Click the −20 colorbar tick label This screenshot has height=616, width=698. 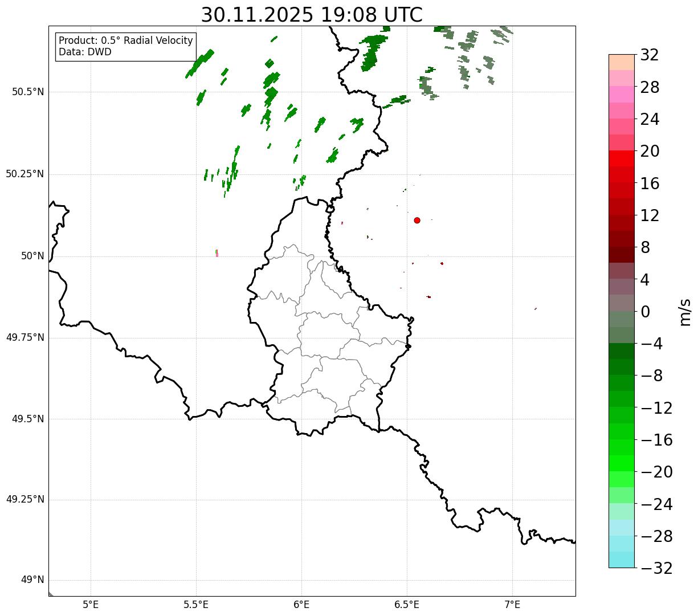coord(656,472)
